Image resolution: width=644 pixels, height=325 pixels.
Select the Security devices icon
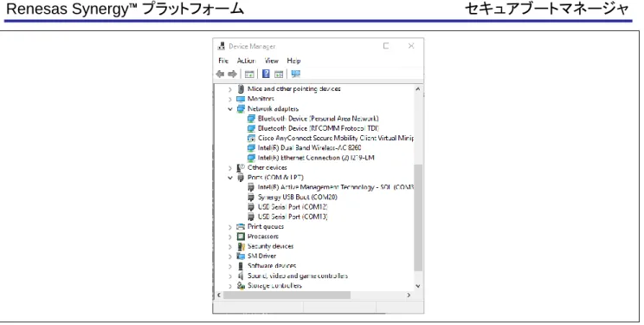tap(241, 246)
